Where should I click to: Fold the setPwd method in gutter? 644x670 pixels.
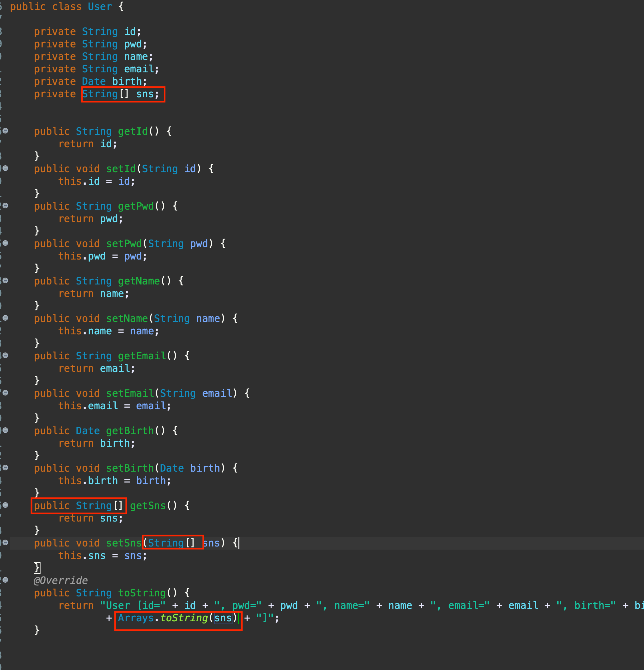click(6, 243)
